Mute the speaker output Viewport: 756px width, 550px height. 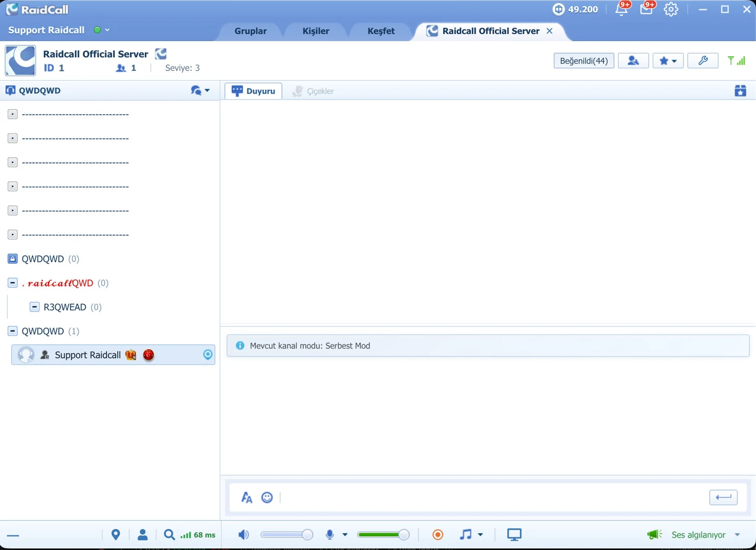243,535
